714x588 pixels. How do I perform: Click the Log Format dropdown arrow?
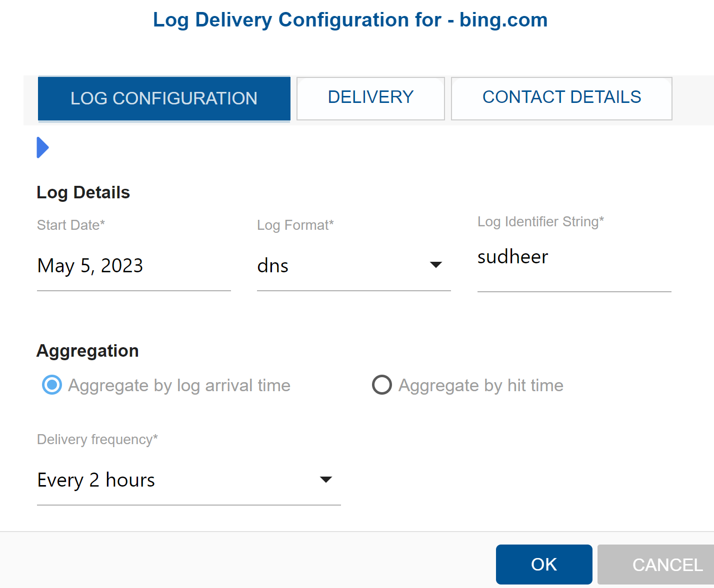point(436,265)
